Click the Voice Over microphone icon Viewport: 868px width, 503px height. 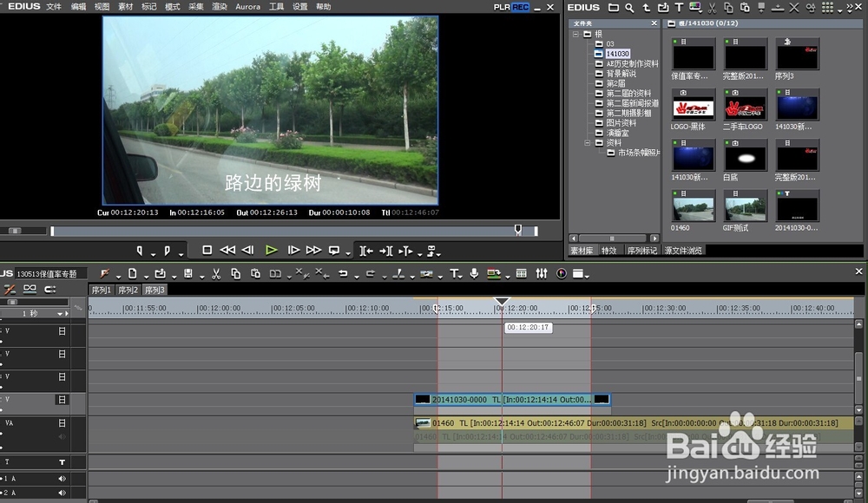474,273
